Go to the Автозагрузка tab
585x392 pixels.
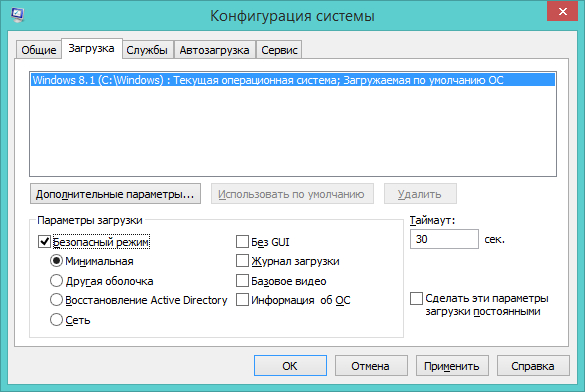pyautogui.click(x=215, y=50)
